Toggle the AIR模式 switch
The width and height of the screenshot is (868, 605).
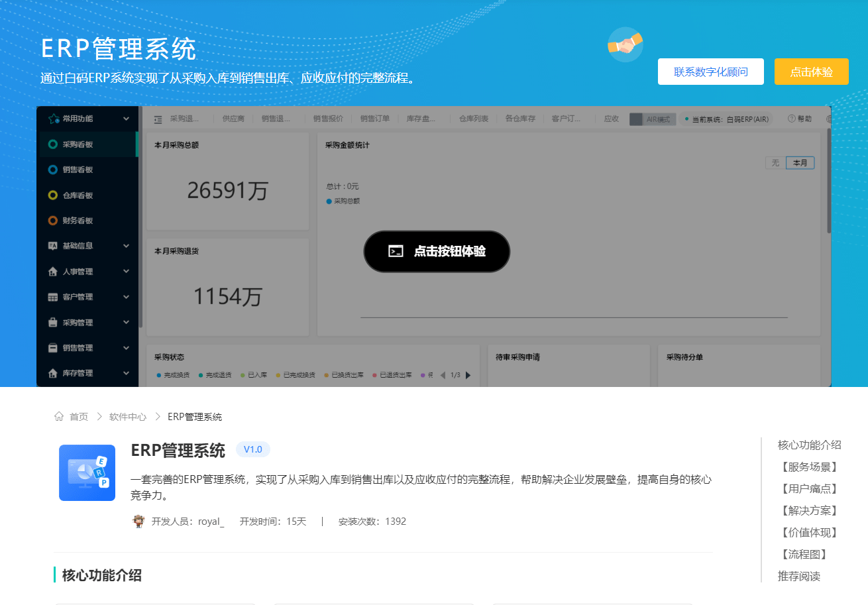653,119
